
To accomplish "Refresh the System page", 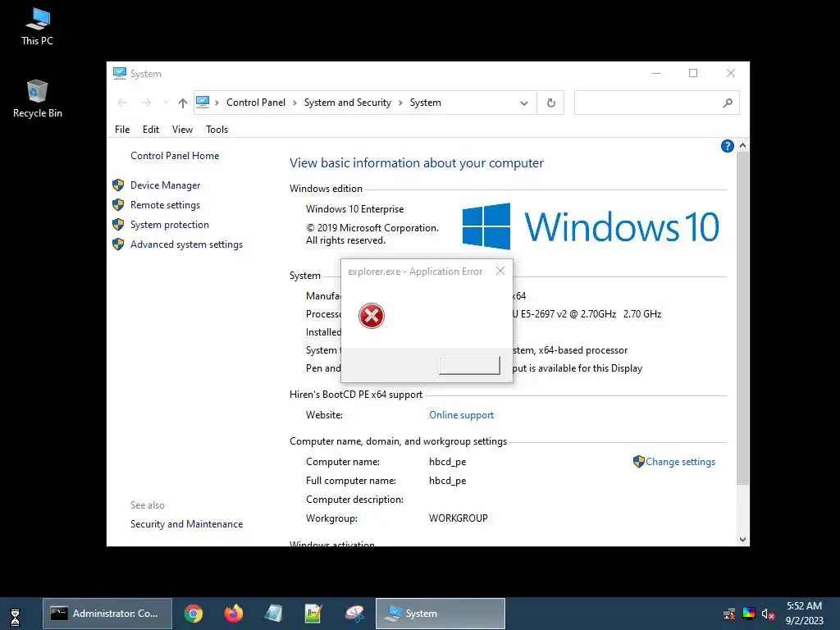I will [x=550, y=103].
